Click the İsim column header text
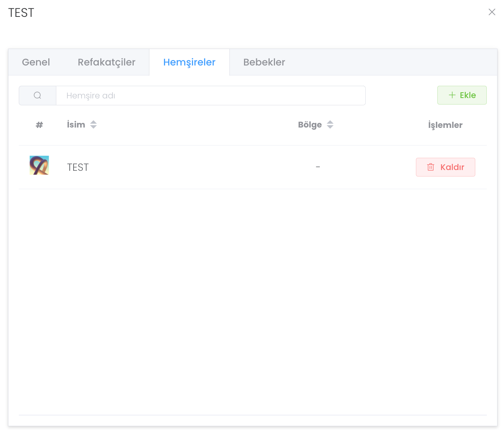504x435 pixels. click(76, 125)
